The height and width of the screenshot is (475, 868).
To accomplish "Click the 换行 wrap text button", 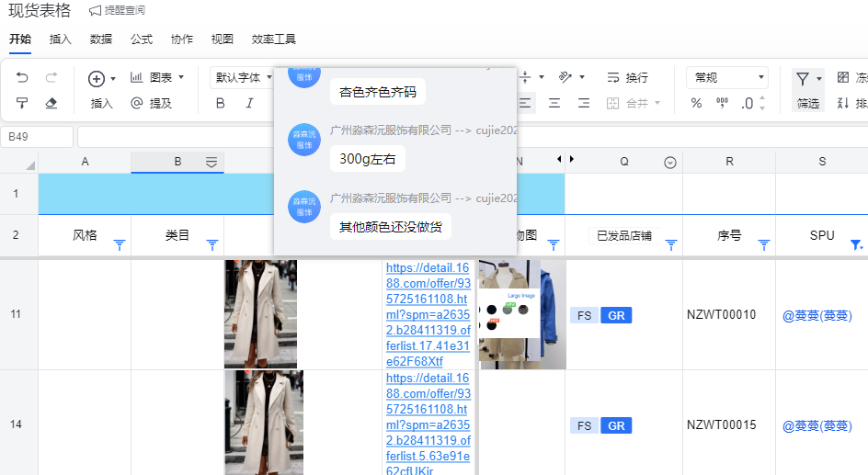I will (x=627, y=78).
